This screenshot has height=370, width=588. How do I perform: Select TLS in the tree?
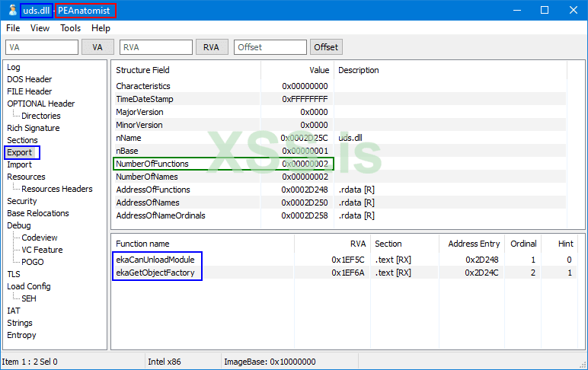pyautogui.click(x=14, y=274)
